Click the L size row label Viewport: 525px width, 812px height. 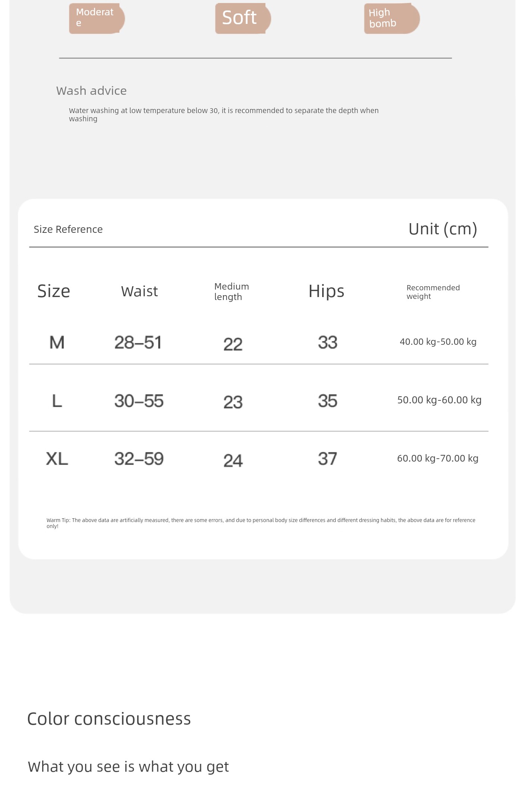57,401
